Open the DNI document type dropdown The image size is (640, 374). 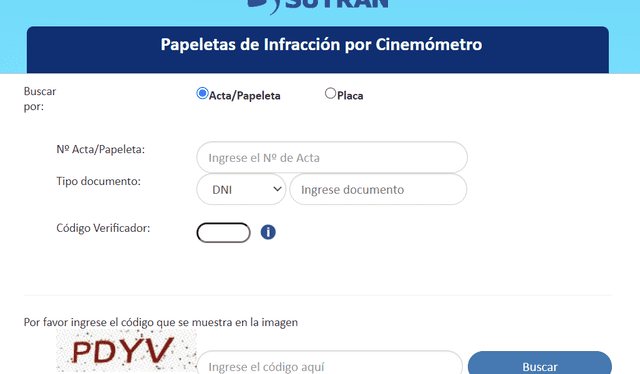pos(241,189)
